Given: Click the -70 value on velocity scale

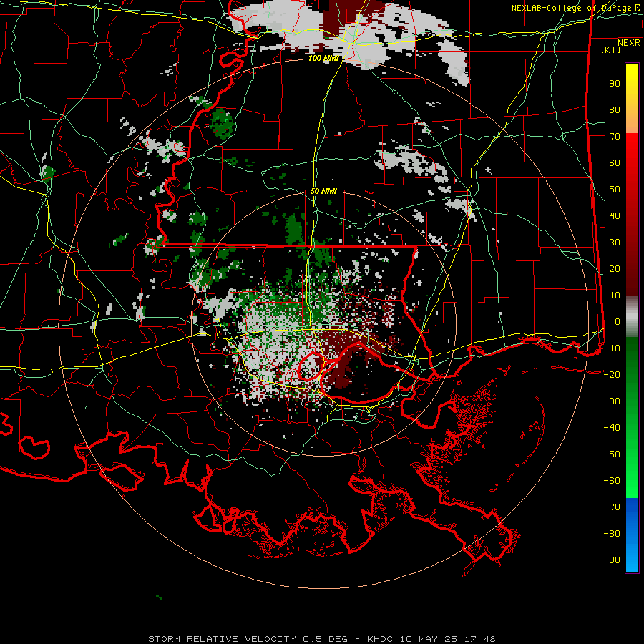Looking at the screenshot, I should pyautogui.click(x=612, y=507).
